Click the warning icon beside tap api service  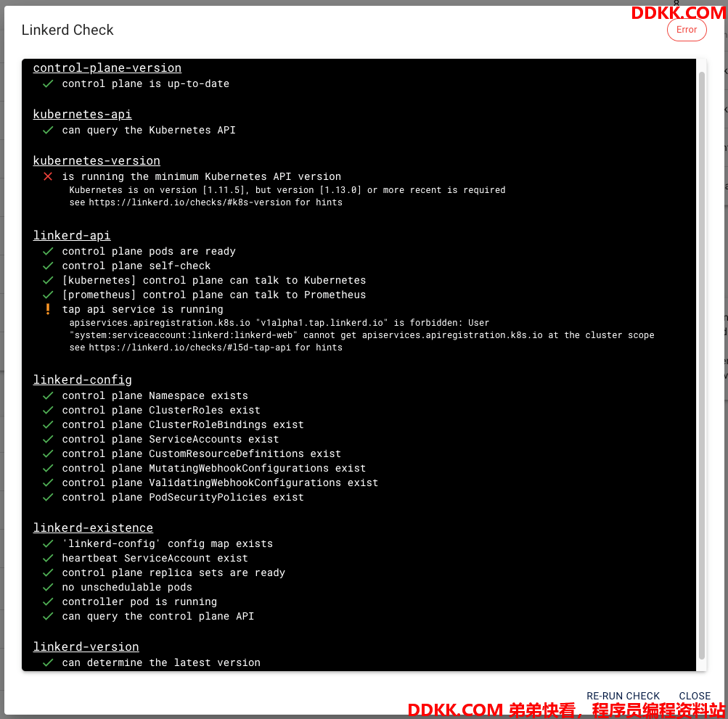click(48, 309)
